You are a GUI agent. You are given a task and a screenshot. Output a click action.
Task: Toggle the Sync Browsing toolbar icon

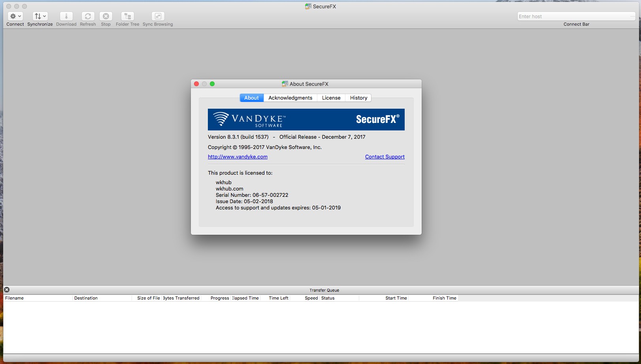[x=158, y=16]
